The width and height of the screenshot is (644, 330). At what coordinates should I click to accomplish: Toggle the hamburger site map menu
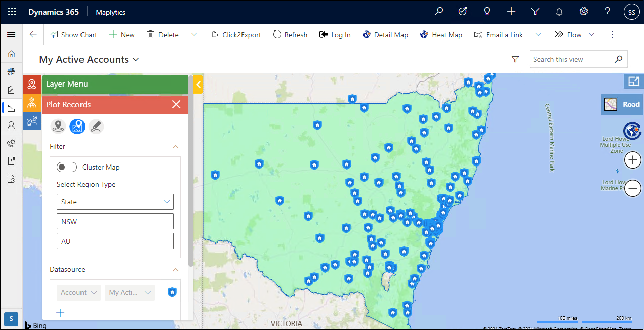click(11, 35)
